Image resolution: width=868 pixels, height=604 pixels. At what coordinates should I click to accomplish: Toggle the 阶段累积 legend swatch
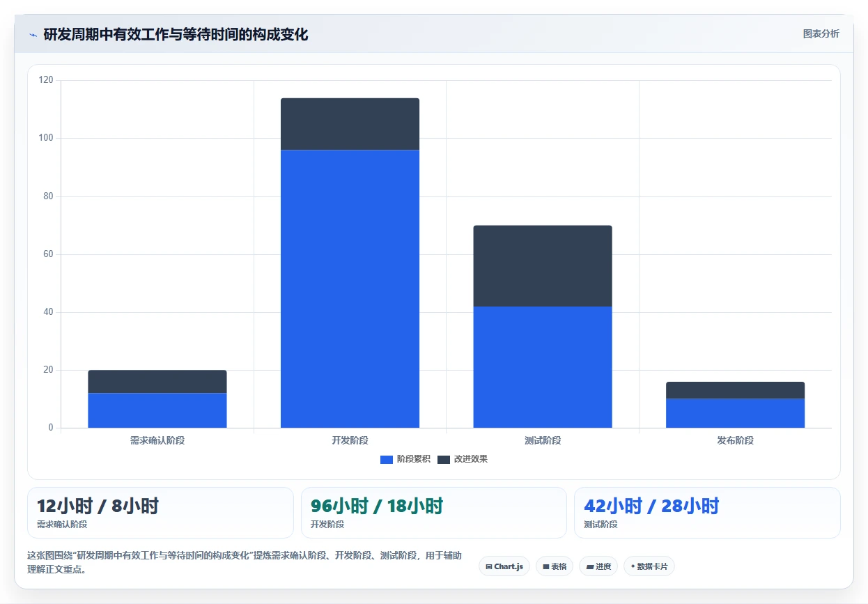tap(387, 459)
